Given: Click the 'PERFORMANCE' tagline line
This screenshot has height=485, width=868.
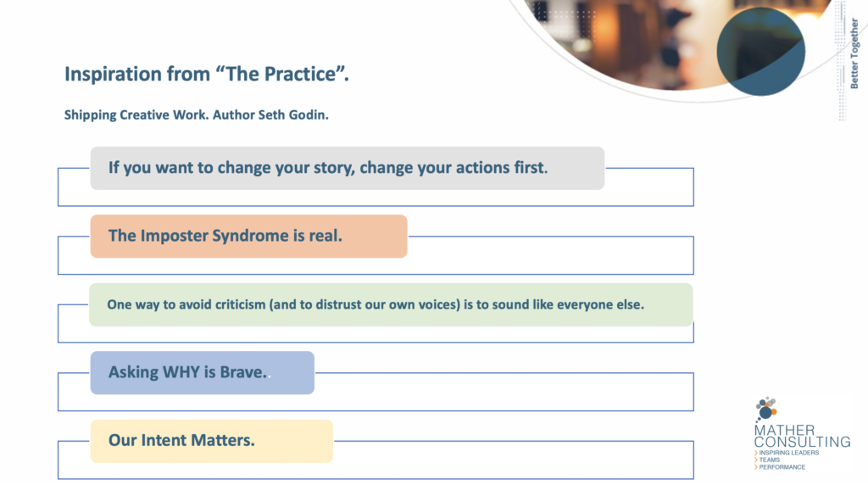Looking at the screenshot, I should [782, 466].
